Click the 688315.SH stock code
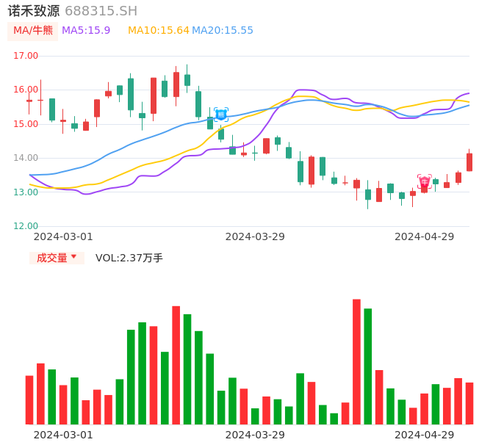Image resolution: width=504 pixels, height=445 pixels. click(101, 11)
